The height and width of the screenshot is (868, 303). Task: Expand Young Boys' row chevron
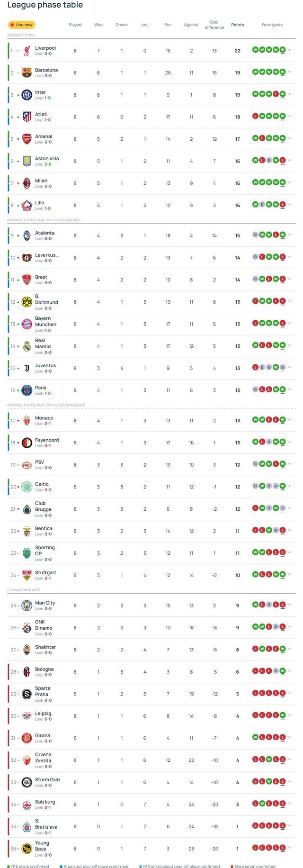click(x=290, y=848)
